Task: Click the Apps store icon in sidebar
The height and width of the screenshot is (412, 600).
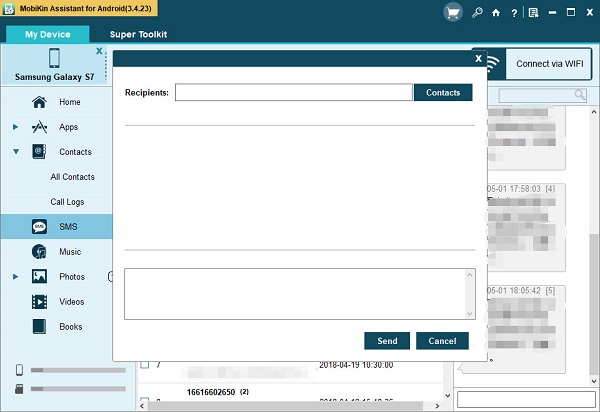Action: coord(39,127)
